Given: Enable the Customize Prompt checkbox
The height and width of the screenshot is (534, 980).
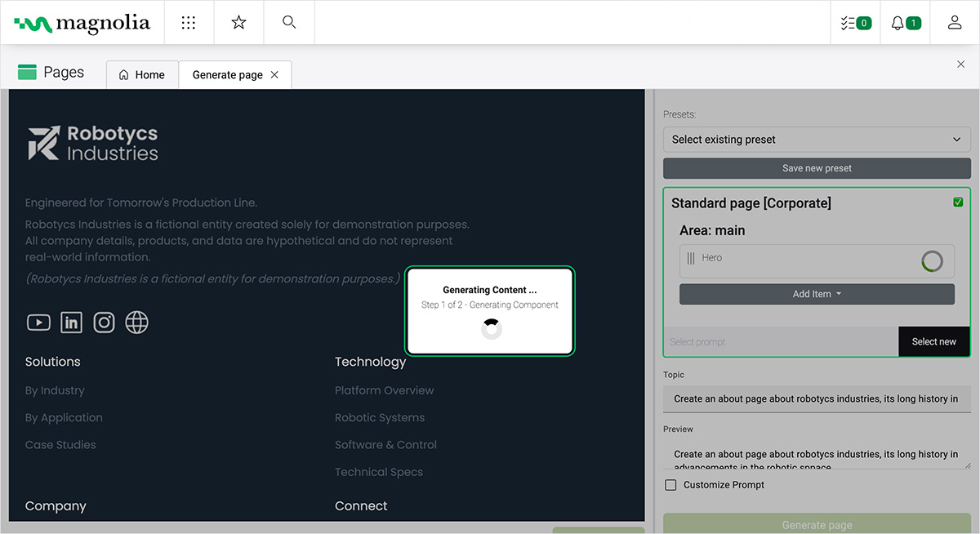Looking at the screenshot, I should pos(670,484).
